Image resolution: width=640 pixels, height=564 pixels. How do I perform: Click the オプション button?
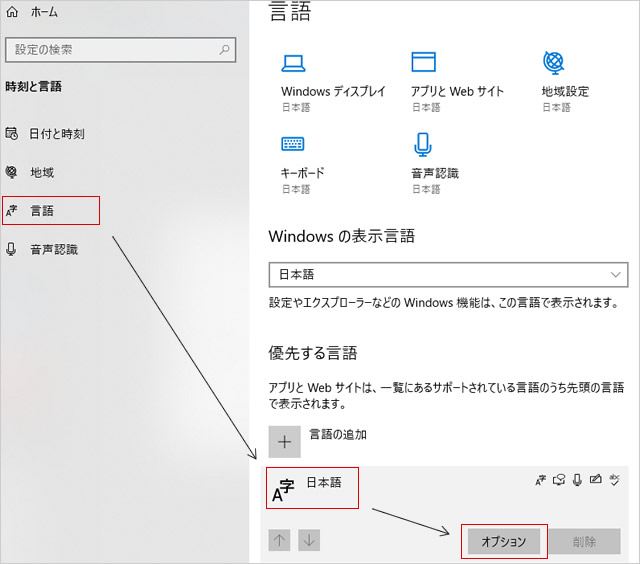504,542
